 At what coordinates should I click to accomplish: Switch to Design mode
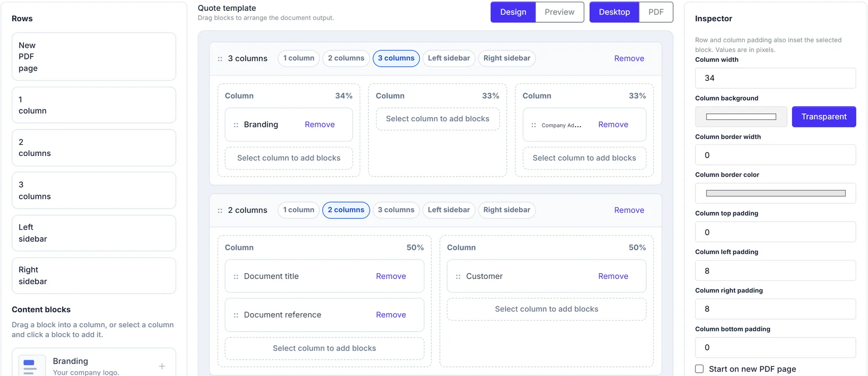click(x=513, y=12)
